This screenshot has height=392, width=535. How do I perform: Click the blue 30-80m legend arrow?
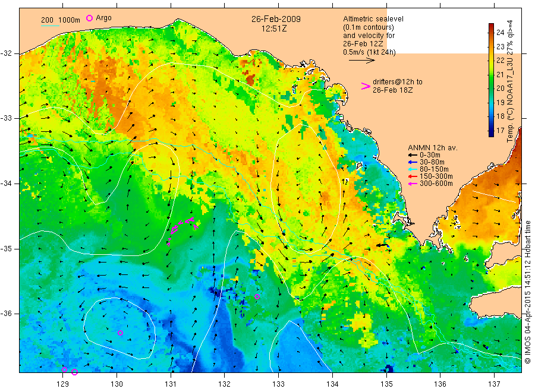click(x=413, y=162)
